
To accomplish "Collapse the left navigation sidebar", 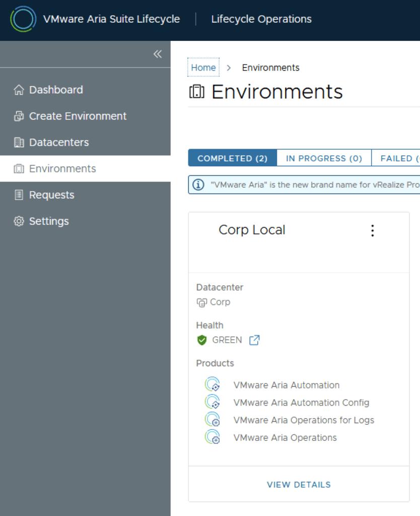I will pos(158,54).
